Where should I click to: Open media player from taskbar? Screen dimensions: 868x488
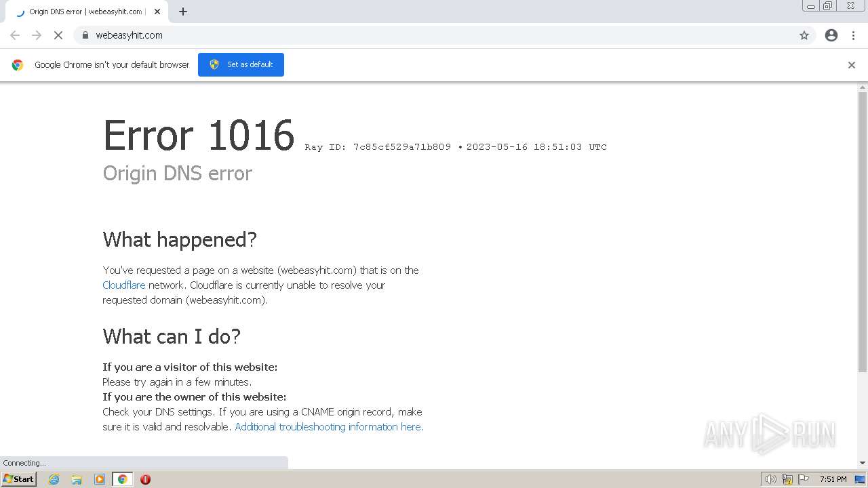pos(100,479)
